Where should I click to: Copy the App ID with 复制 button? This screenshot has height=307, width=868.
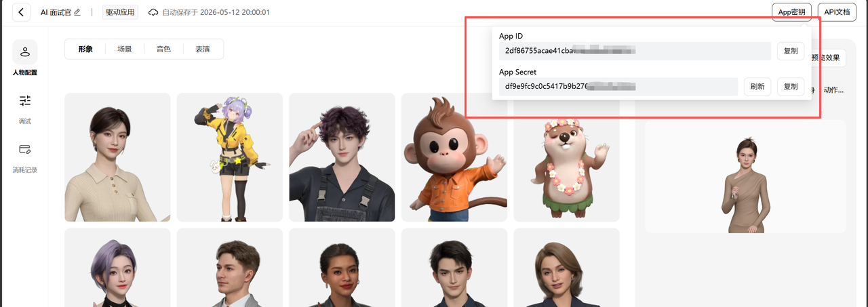click(791, 51)
